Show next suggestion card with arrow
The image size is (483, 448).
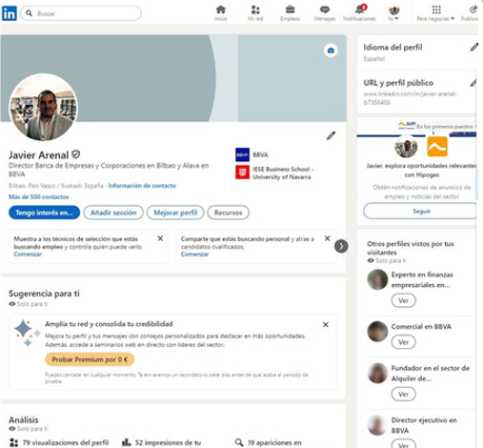[x=341, y=246]
